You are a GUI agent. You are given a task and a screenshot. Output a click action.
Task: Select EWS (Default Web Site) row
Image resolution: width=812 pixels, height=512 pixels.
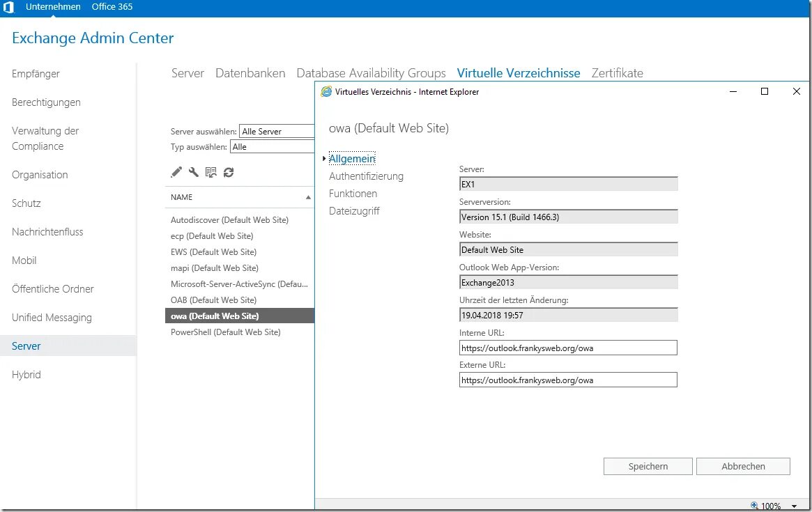click(240, 252)
